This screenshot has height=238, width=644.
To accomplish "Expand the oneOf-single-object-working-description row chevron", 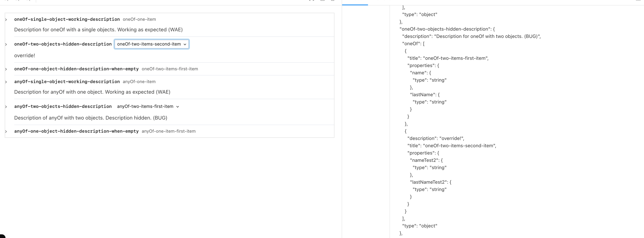I will 6,19.
